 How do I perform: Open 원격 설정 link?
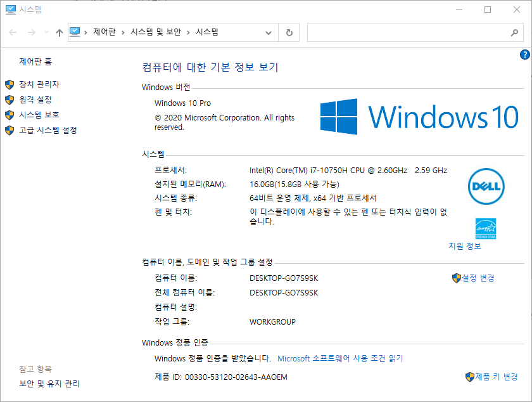point(35,100)
